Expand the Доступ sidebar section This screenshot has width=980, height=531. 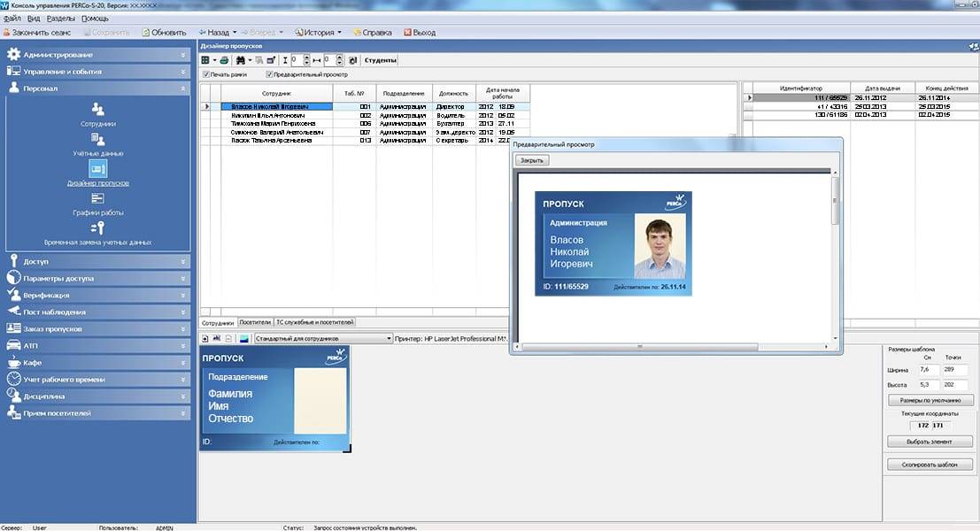97,262
